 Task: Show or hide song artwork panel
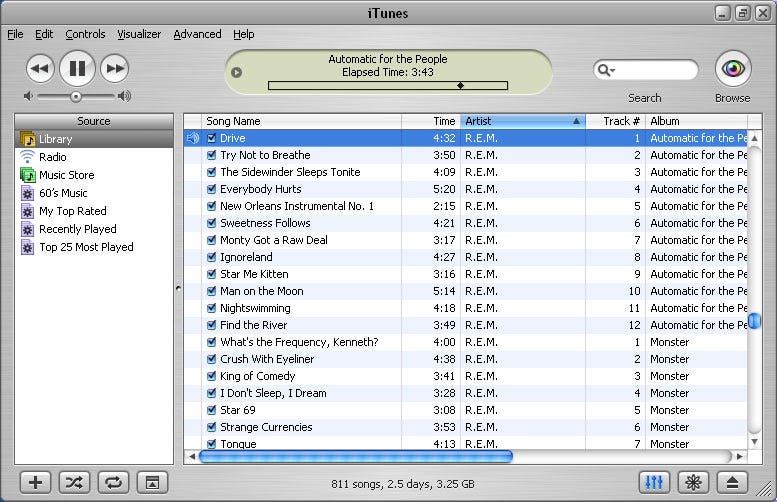[x=153, y=482]
